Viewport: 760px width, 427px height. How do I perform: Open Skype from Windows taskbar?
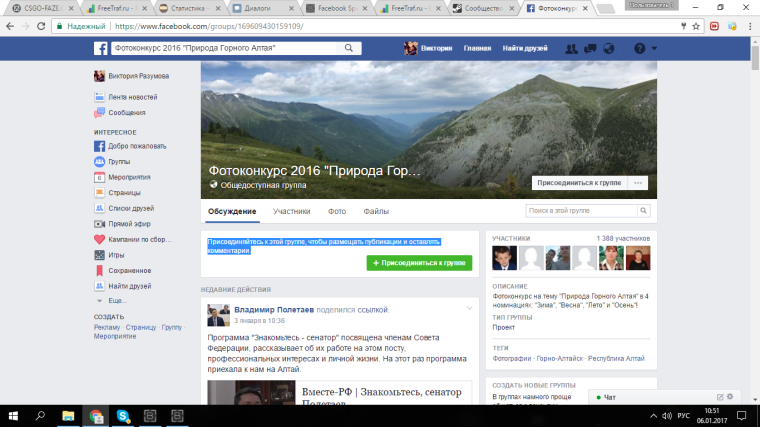pyautogui.click(x=123, y=415)
